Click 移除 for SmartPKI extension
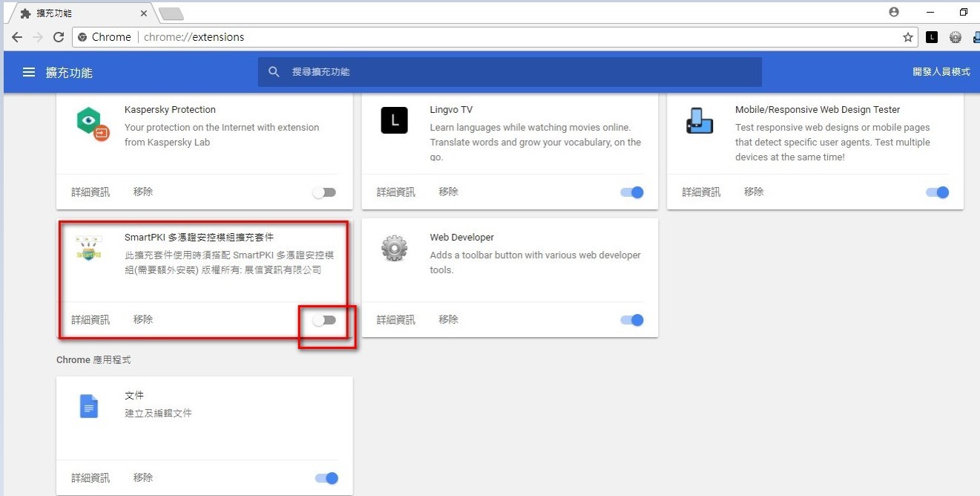This screenshot has width=980, height=496. click(x=143, y=319)
